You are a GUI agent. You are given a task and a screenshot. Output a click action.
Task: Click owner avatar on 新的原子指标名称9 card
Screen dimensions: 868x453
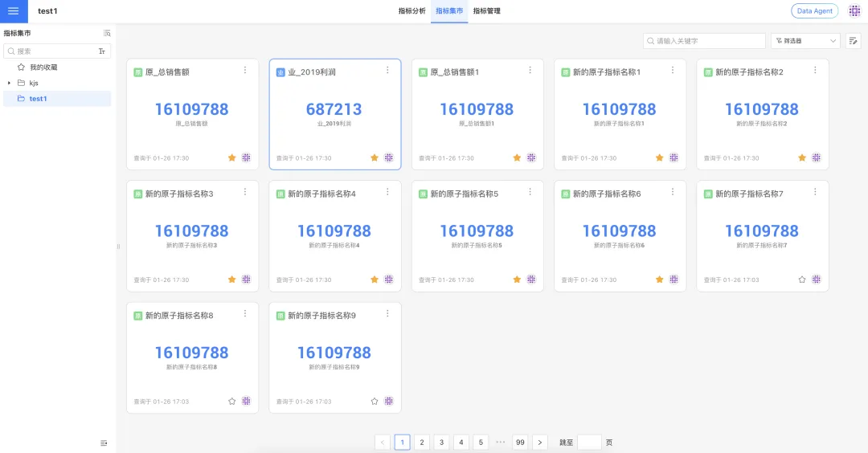(389, 401)
